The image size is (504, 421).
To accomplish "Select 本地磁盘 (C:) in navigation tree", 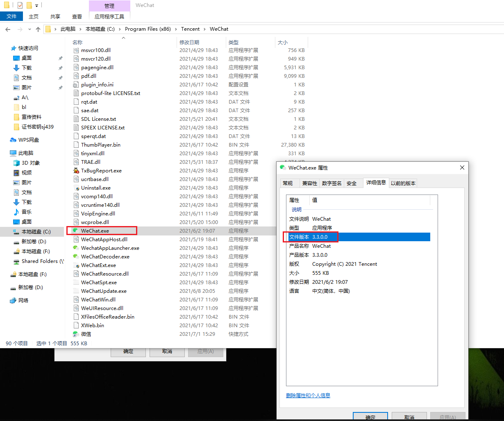I will [x=36, y=232].
